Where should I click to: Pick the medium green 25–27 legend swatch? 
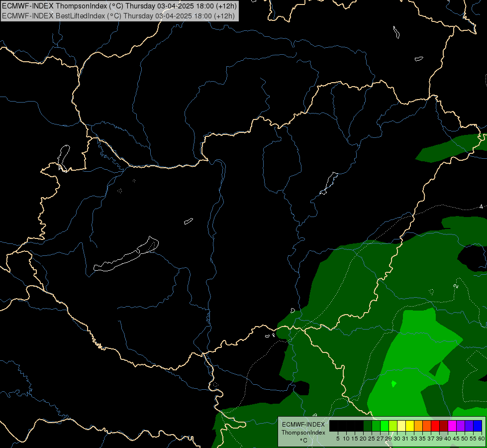point(376,426)
